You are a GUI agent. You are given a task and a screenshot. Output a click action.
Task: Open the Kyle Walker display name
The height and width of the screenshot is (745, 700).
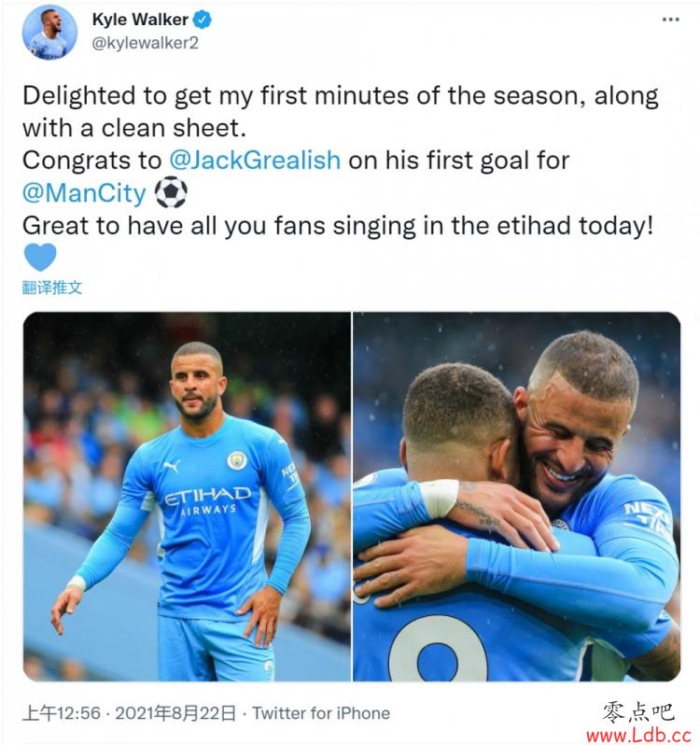tap(140, 20)
